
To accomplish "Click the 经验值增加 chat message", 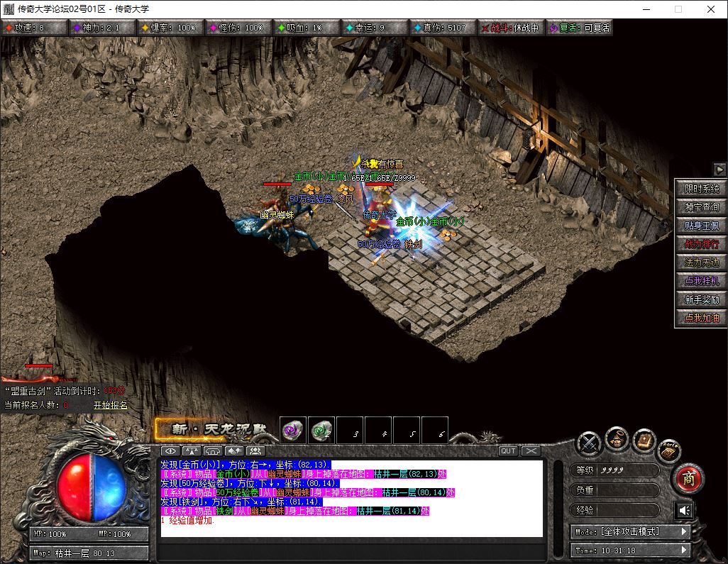I will pyautogui.click(x=187, y=520).
